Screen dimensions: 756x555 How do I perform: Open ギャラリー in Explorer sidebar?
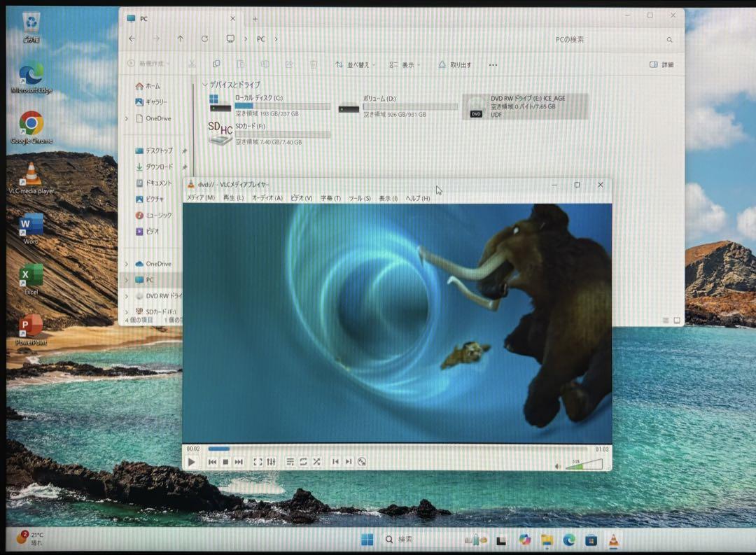[x=151, y=101]
